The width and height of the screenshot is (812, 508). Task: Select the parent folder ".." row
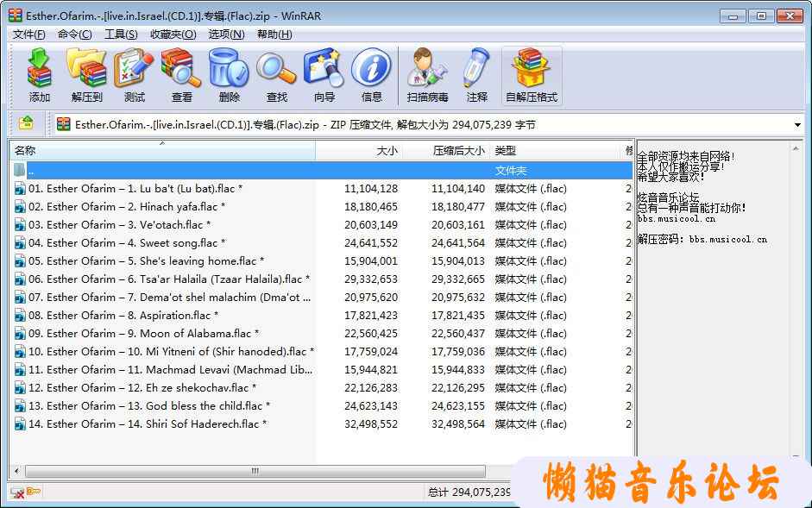320,171
